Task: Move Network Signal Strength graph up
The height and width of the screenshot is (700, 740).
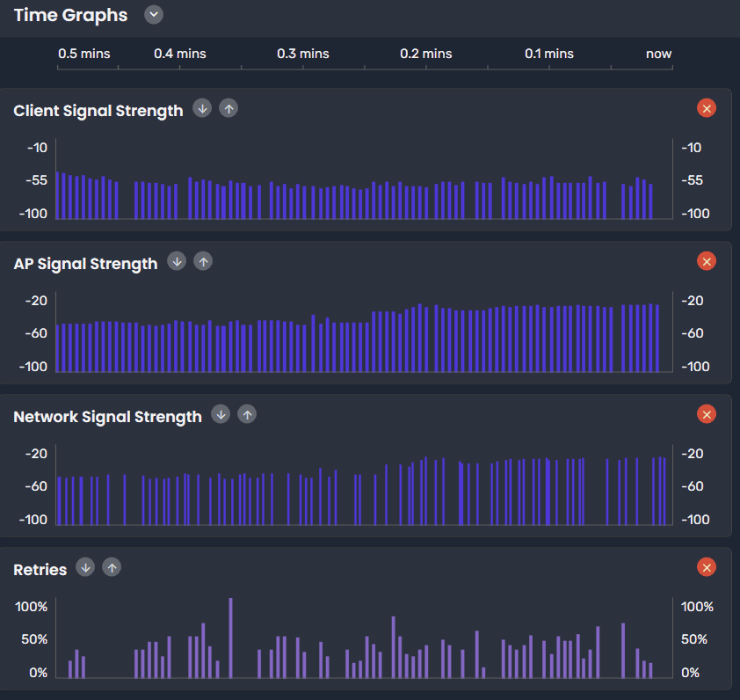Action: coord(247,414)
